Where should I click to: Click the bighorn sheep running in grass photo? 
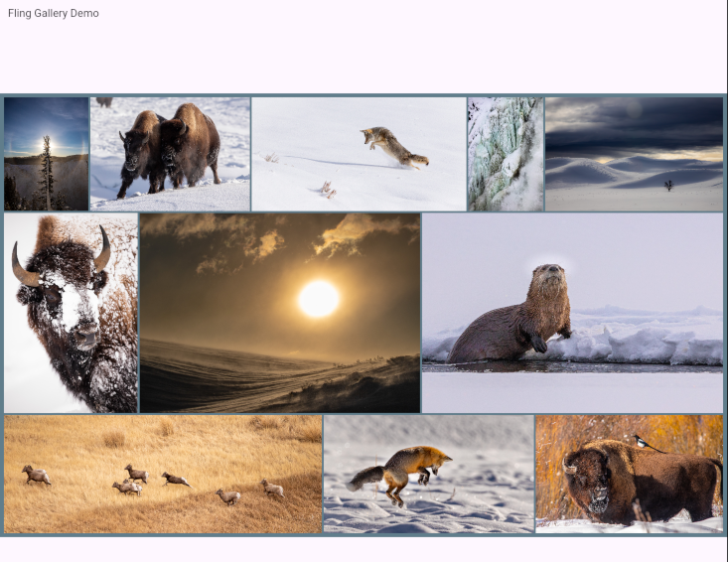tap(163, 474)
